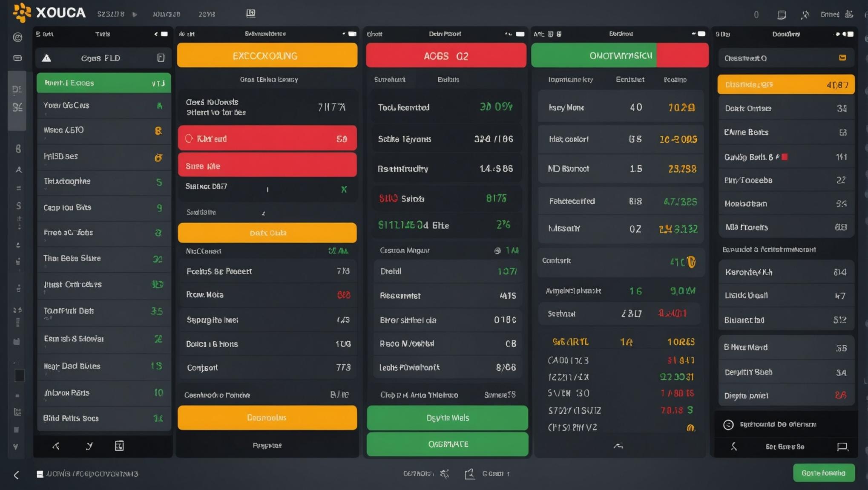Click the calculator icon below first panel
The width and height of the screenshot is (868, 490).
[119, 446]
